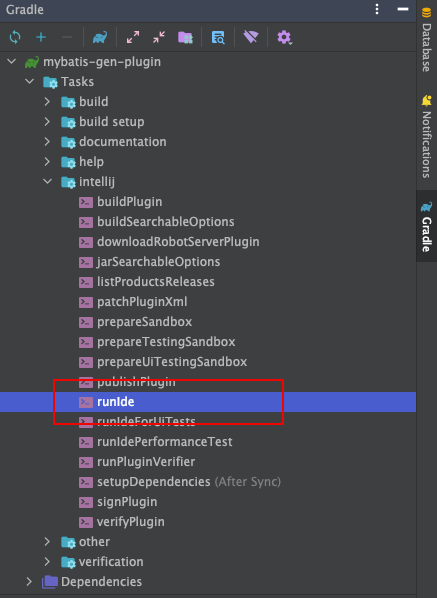Image resolution: width=437 pixels, height=598 pixels.
Task: Collapse the mybatis-gen-plugin project node
Action: tap(12, 61)
